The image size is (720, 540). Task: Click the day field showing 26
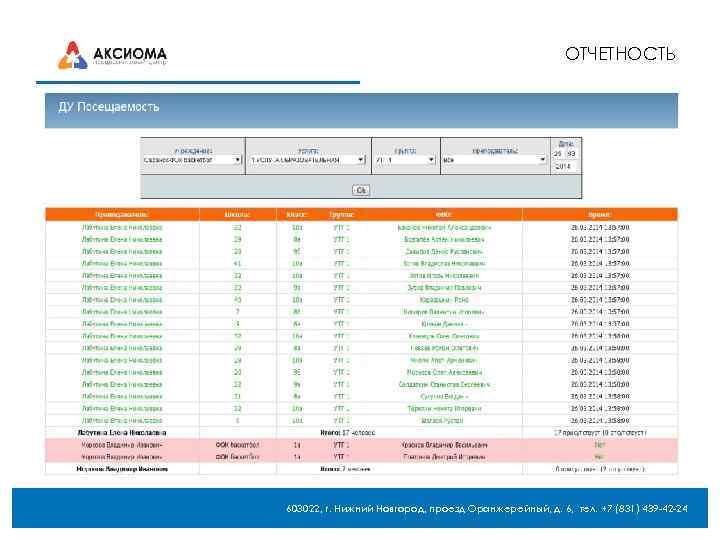(557, 154)
